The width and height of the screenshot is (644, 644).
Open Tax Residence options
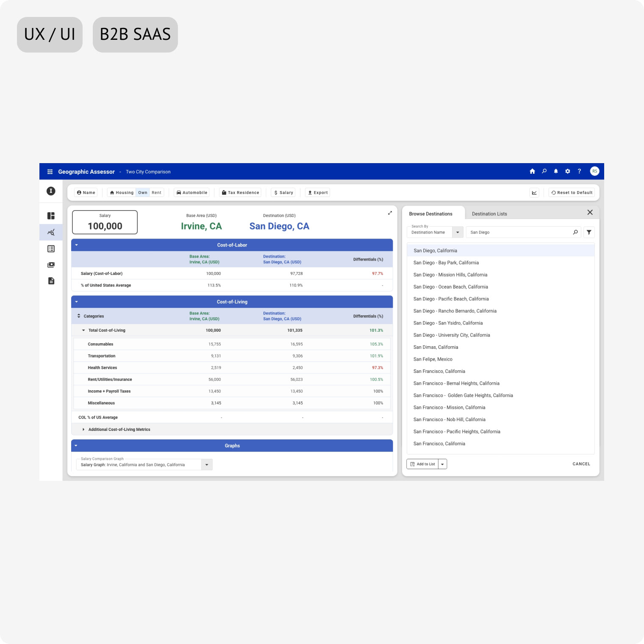click(x=240, y=192)
